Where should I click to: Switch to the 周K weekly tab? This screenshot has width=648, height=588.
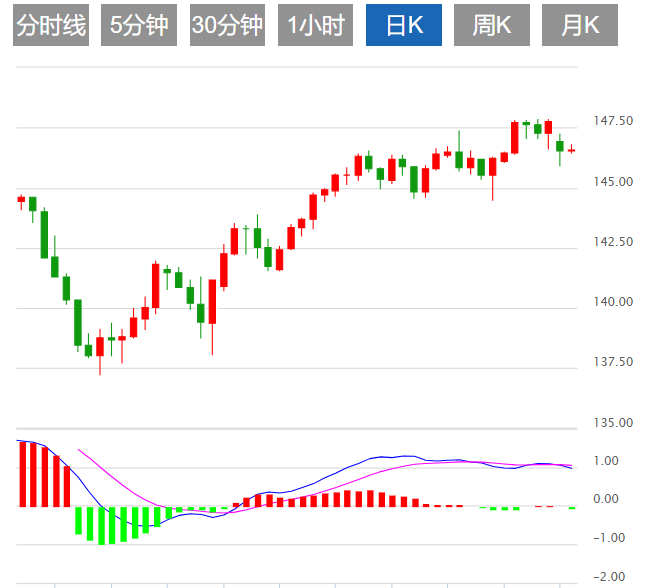coord(492,25)
